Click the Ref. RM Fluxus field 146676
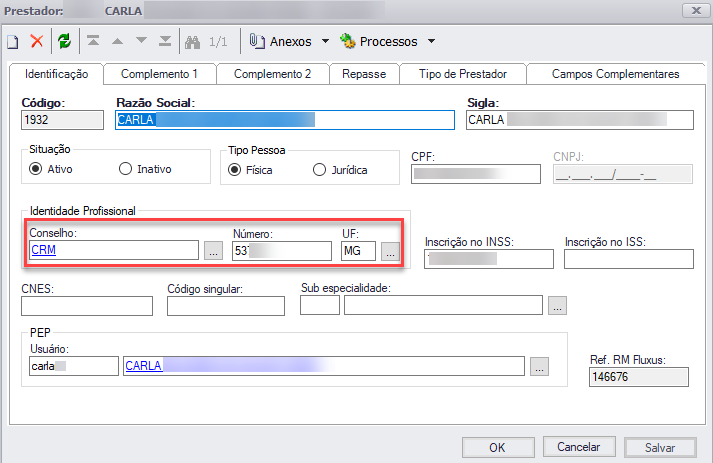The image size is (713, 463). coord(639,377)
